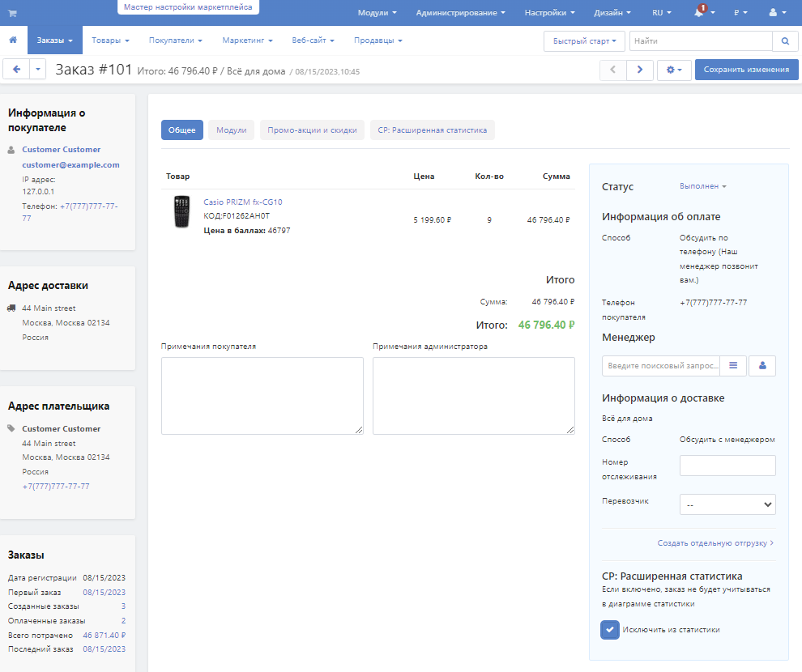
Task: Open the Перевозчик carrier select box
Action: coord(727,504)
